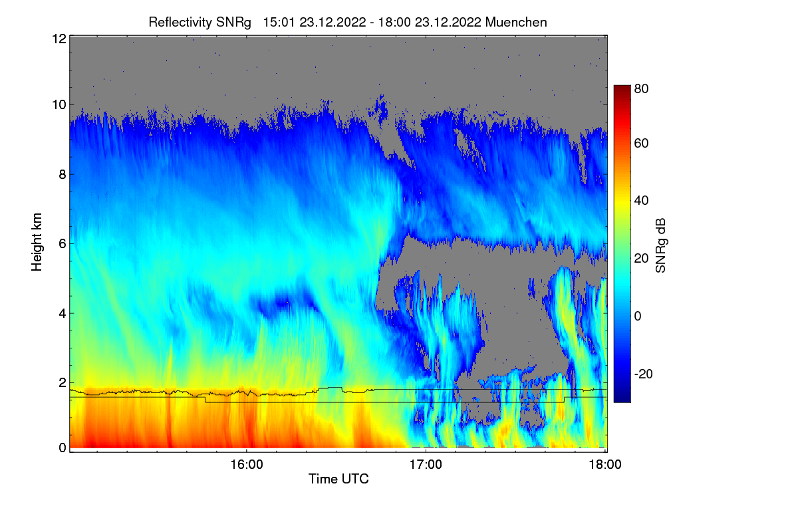Viewport: 798px width, 532px height.
Task: Click the 17:00 time tick label
Action: pyautogui.click(x=426, y=464)
